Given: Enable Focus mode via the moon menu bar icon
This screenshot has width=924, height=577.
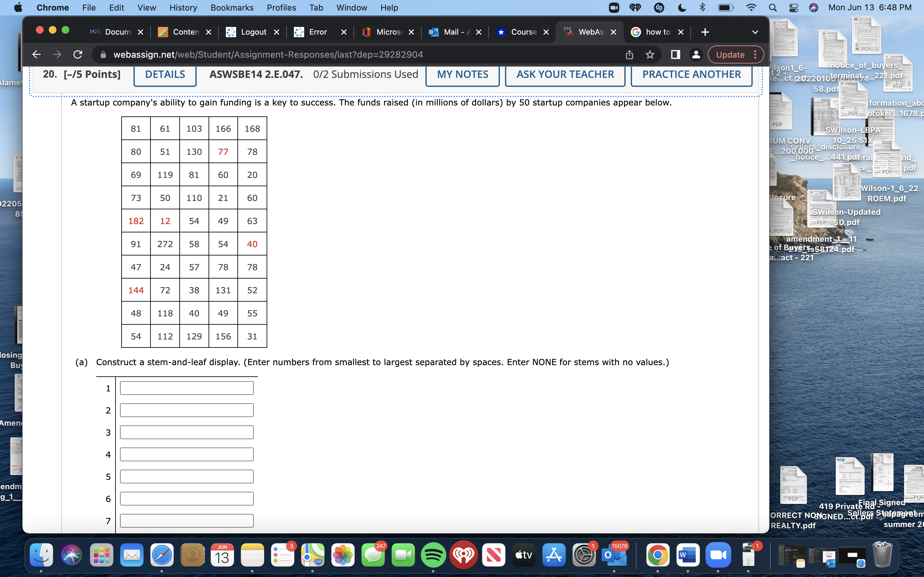Looking at the screenshot, I should pyautogui.click(x=682, y=8).
